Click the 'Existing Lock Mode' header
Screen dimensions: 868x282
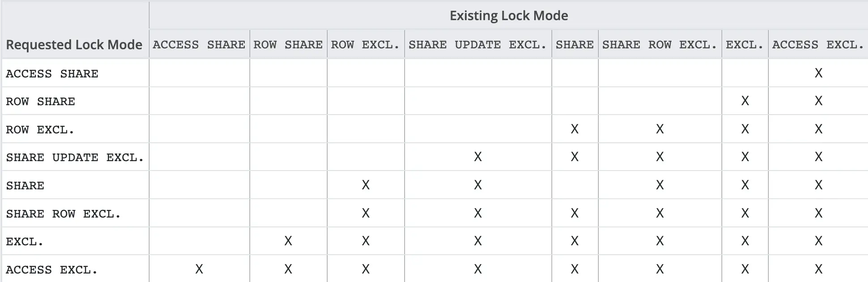(x=509, y=16)
